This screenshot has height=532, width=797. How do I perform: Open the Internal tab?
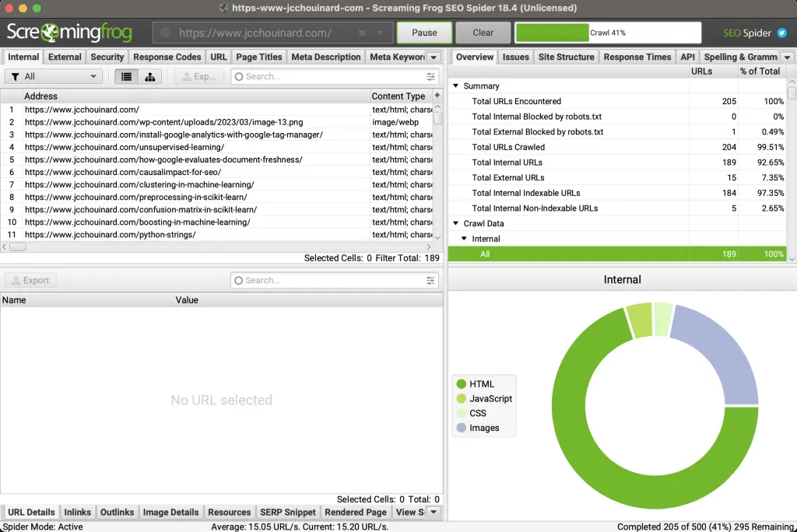(x=23, y=57)
